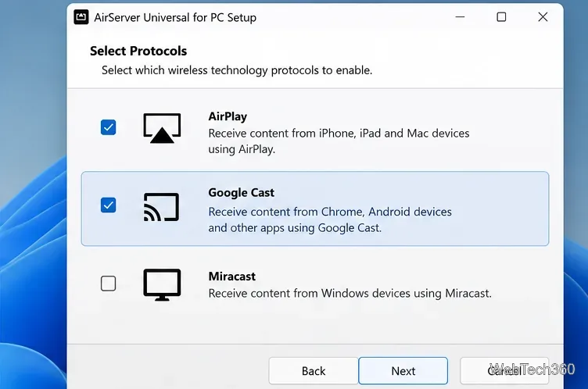The image size is (588, 389).
Task: Select the Google Cast heading text
Action: coord(241,193)
